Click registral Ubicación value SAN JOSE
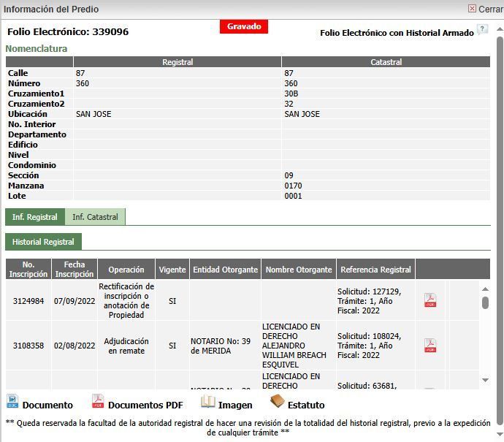This screenshot has width=504, height=442. [x=93, y=114]
